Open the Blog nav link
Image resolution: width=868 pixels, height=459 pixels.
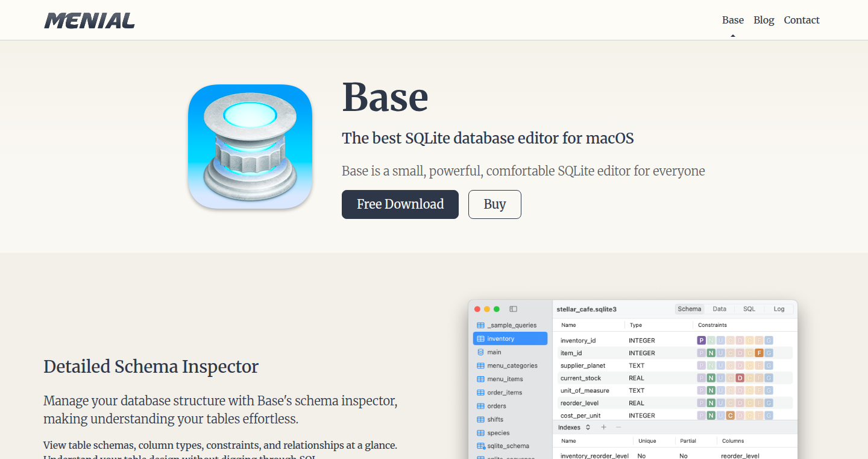764,20
